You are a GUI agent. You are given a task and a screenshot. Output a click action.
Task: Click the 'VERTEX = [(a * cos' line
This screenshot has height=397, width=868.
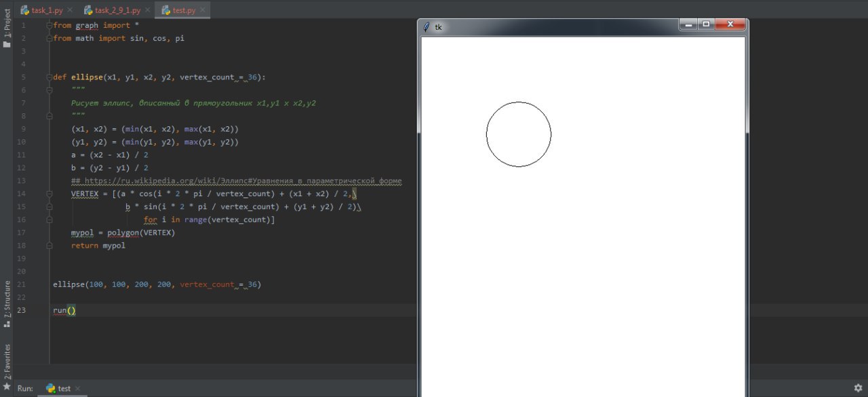[214, 194]
